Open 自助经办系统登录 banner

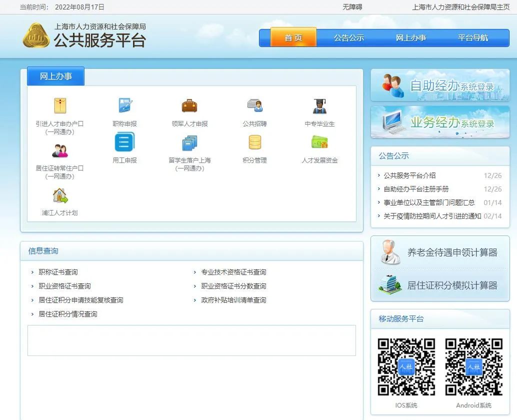(440, 85)
